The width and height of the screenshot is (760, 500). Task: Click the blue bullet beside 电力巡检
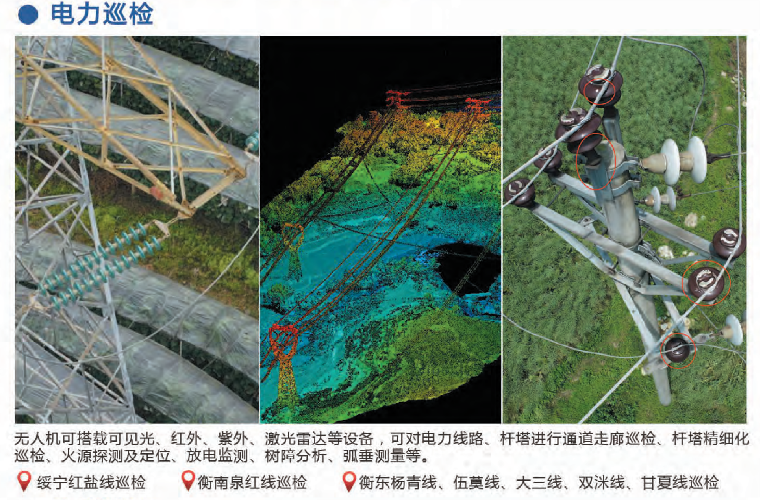coord(28,15)
